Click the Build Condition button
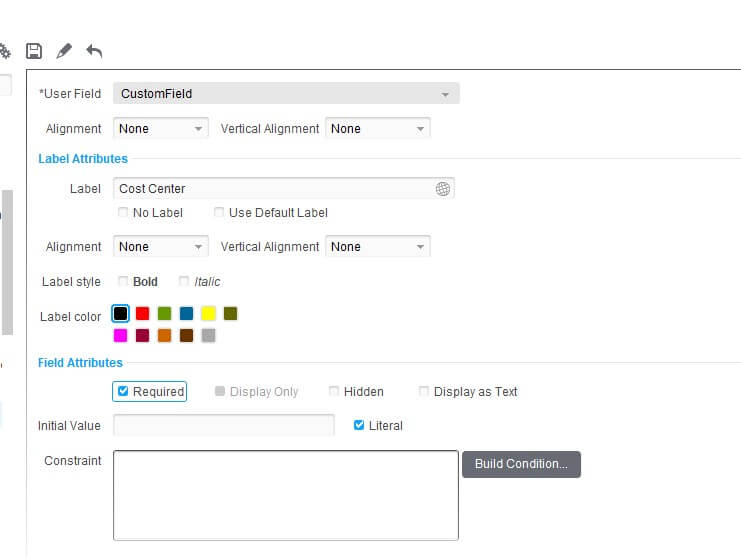The width and height of the screenshot is (741, 557). pyautogui.click(x=521, y=464)
